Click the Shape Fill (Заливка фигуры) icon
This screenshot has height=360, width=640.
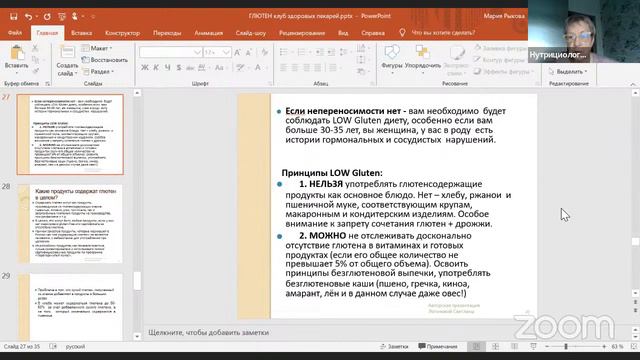click(x=478, y=48)
